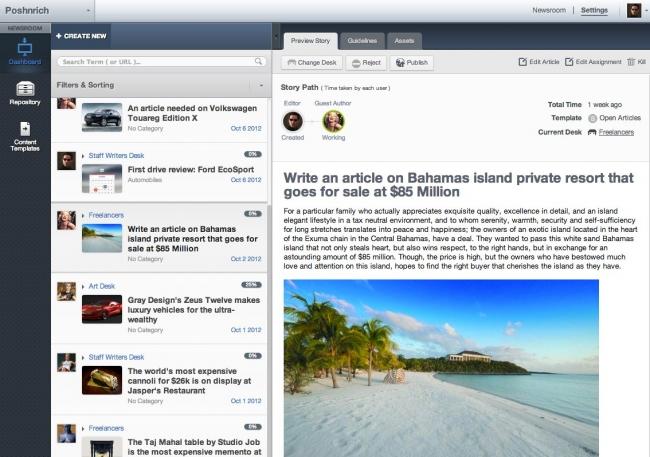This screenshot has width=650, height=457.
Task: Expand the Filters & Sorting section
Action: (261, 85)
